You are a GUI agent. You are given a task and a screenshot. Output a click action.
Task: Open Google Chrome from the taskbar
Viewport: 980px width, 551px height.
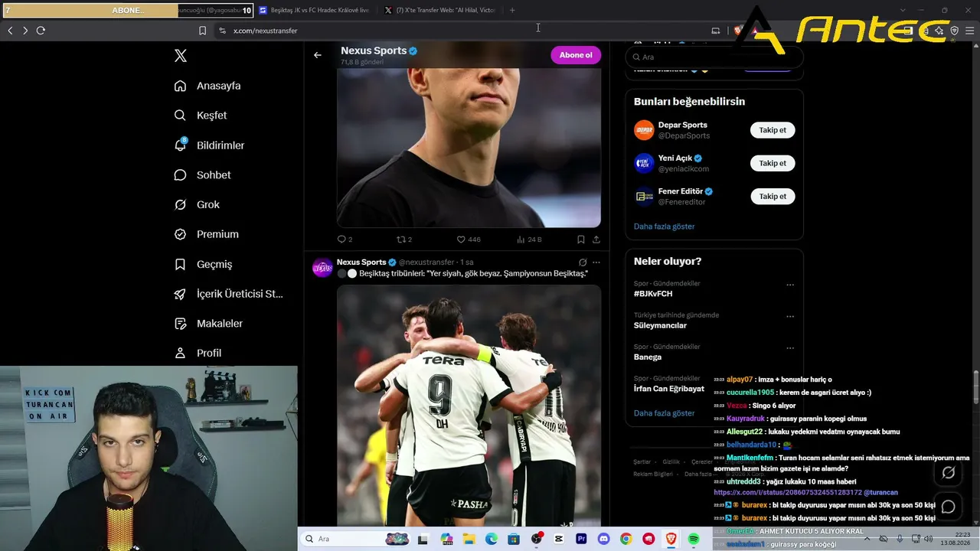point(626,539)
